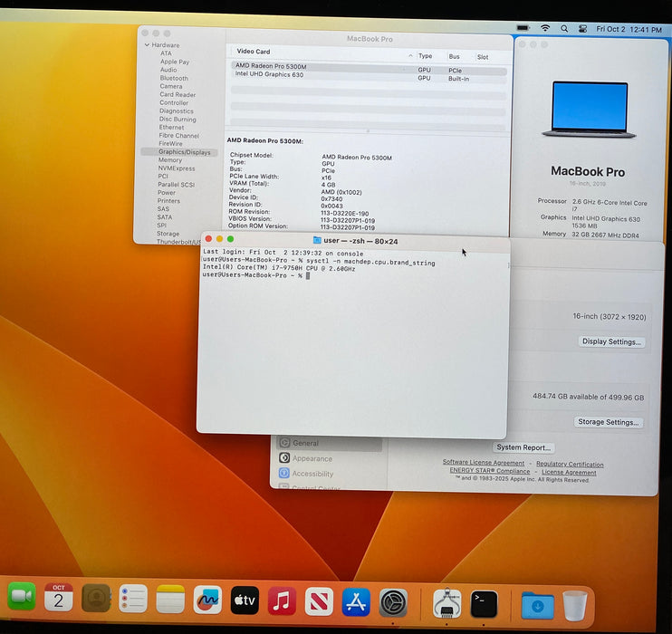Select SATA in the Hardware list

tap(164, 216)
